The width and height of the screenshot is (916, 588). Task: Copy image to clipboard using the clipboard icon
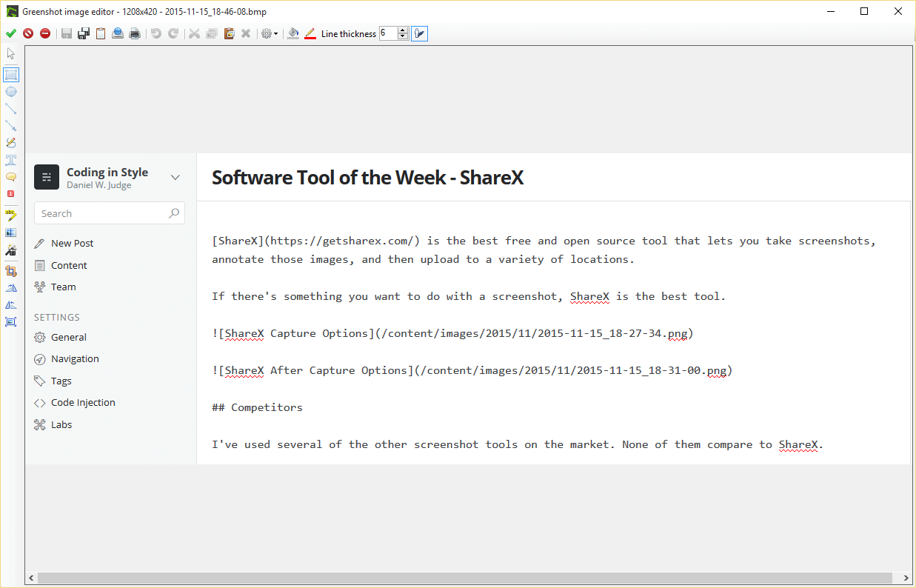101,33
